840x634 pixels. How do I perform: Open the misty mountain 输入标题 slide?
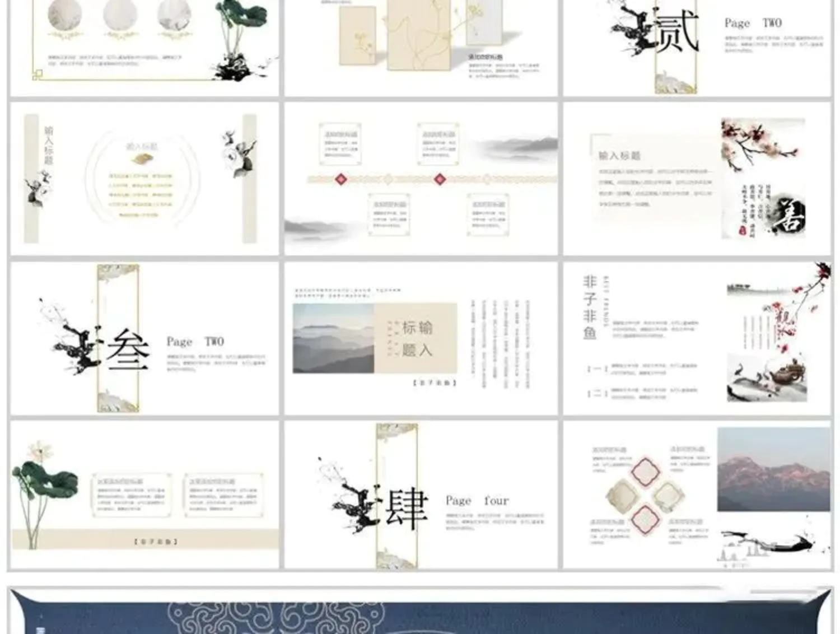point(421,339)
